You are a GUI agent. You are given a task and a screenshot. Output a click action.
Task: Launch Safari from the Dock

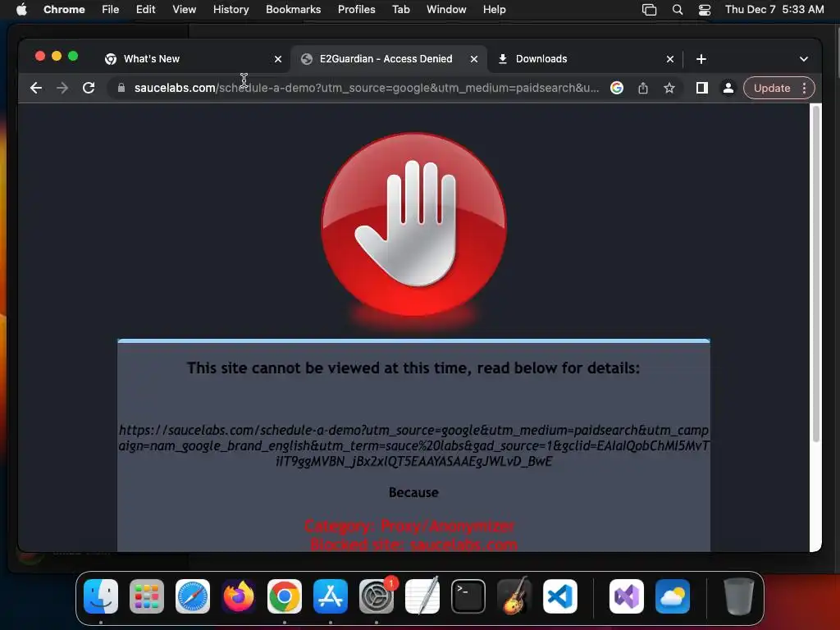click(x=193, y=596)
